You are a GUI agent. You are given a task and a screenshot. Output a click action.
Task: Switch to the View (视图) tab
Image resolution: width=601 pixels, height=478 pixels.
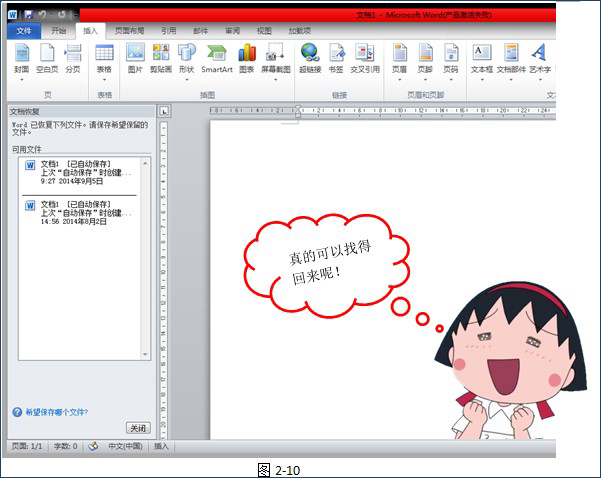point(264,31)
